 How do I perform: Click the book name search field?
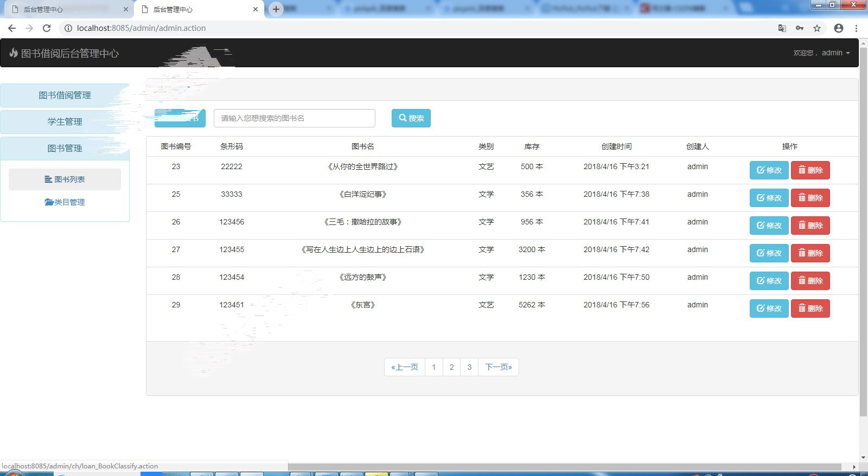294,118
